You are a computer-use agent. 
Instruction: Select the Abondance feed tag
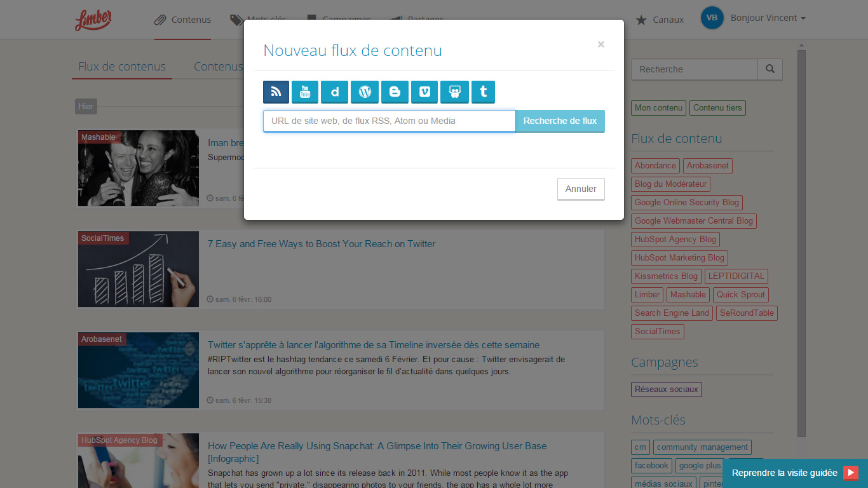click(x=655, y=166)
